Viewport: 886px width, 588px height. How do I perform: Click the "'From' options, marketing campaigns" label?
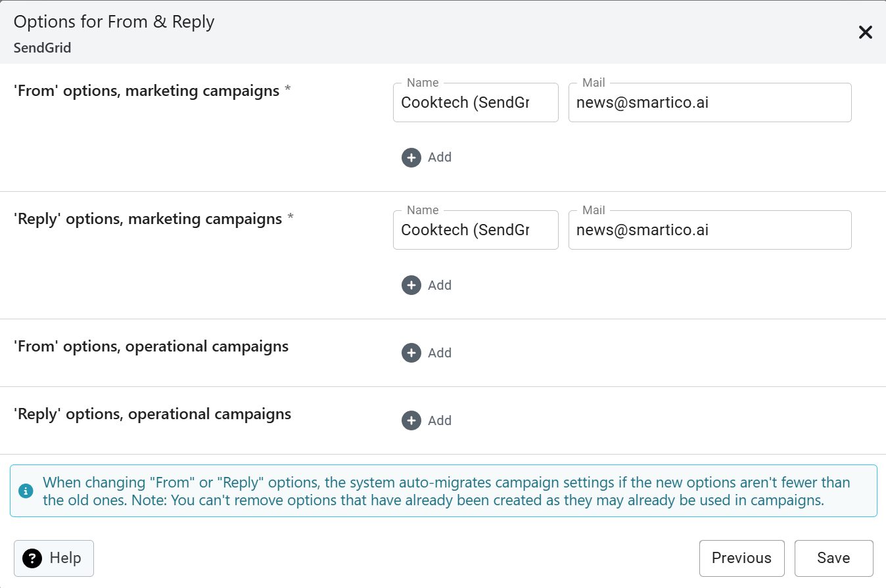pos(147,91)
